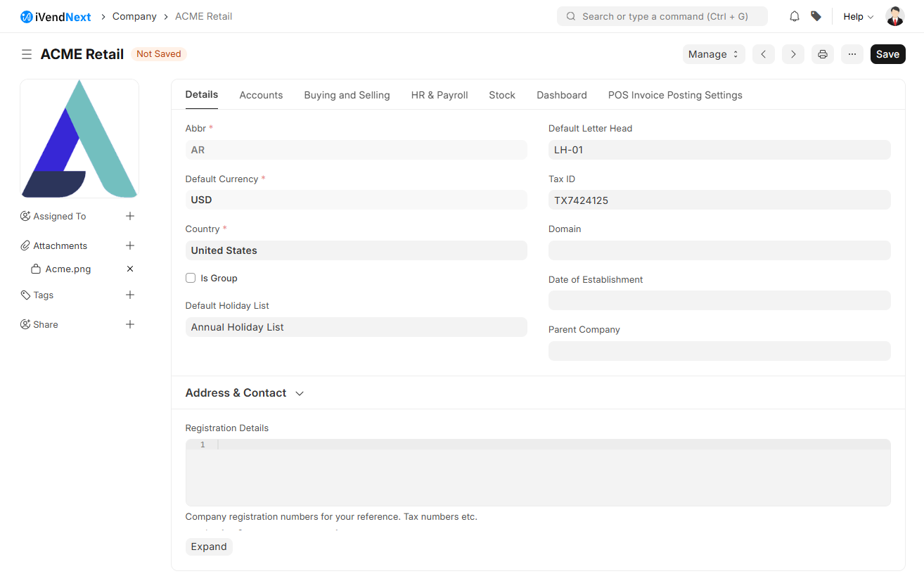The height and width of the screenshot is (588, 924).
Task: Remove the Acme.png attachment
Action: click(130, 269)
